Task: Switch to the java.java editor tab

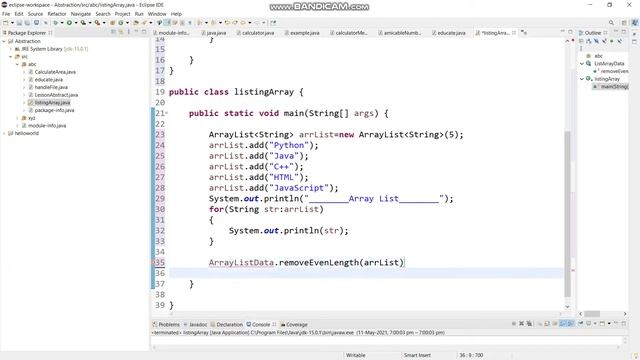Action: click(x=214, y=33)
